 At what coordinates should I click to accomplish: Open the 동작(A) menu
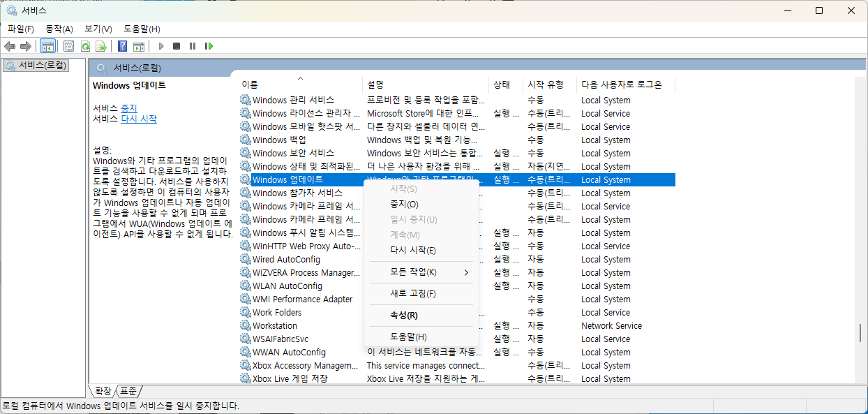(x=59, y=29)
